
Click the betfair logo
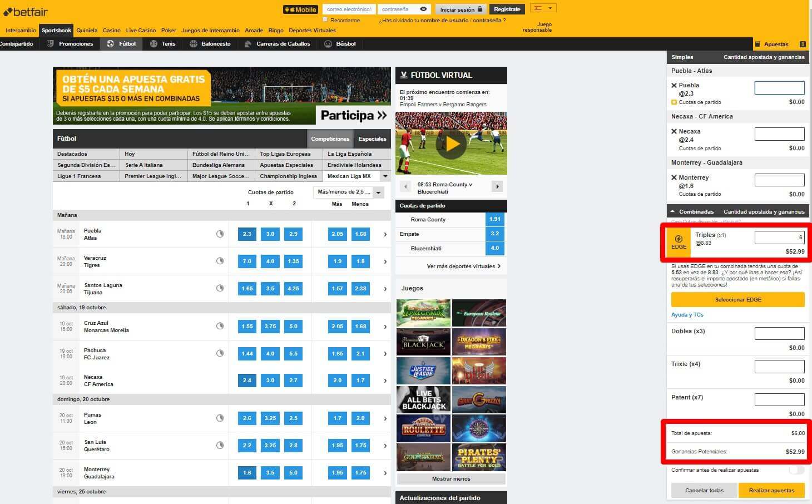(x=26, y=12)
